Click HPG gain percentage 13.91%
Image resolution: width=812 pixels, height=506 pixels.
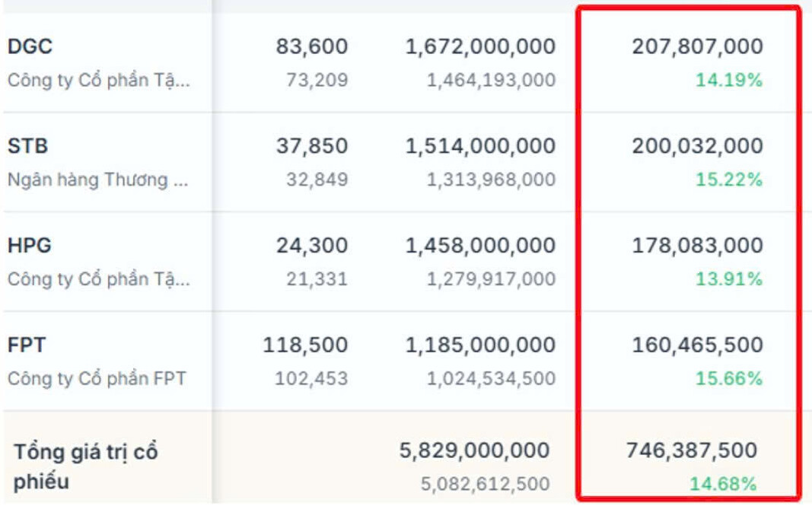[x=728, y=279]
